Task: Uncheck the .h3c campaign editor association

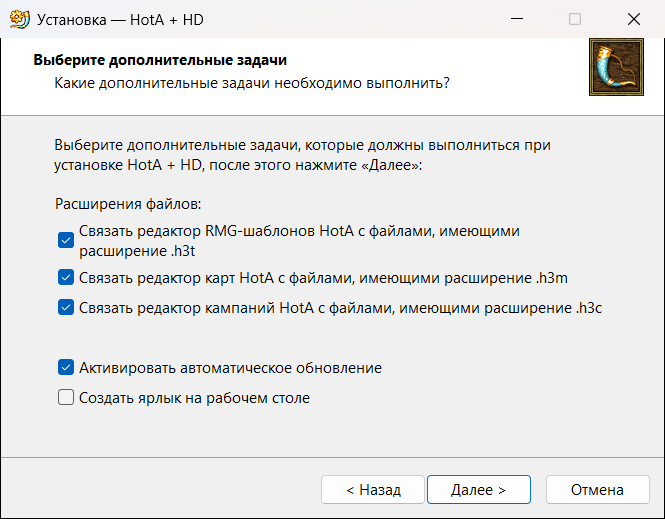Action: [x=66, y=307]
